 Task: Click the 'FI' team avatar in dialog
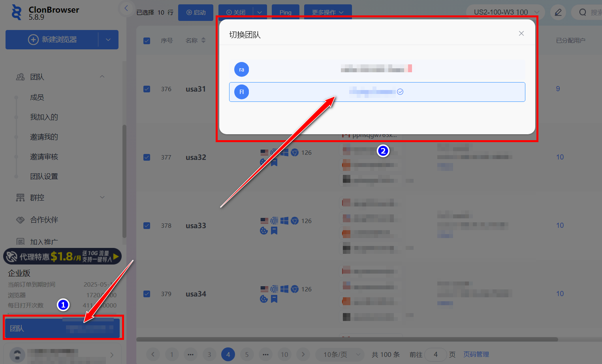coord(241,92)
